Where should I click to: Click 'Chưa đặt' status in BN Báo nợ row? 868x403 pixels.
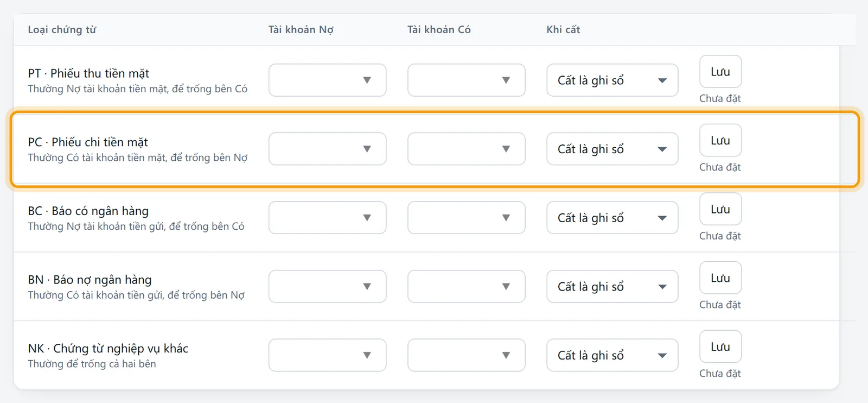[720, 305]
